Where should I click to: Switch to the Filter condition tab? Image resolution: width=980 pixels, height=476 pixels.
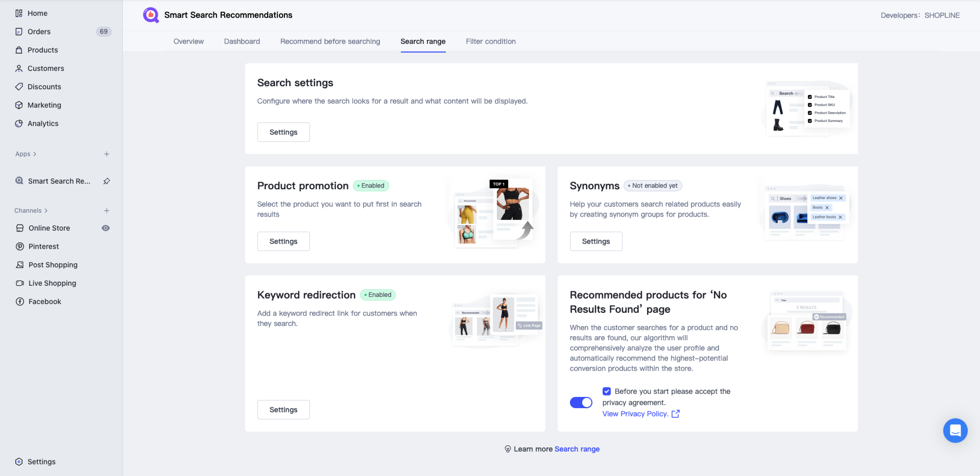[490, 41]
